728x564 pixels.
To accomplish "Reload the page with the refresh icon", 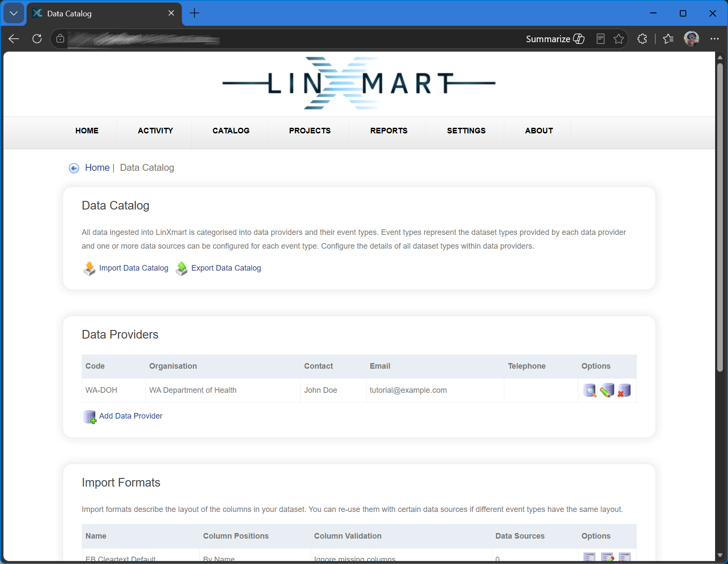I will pos(37,39).
